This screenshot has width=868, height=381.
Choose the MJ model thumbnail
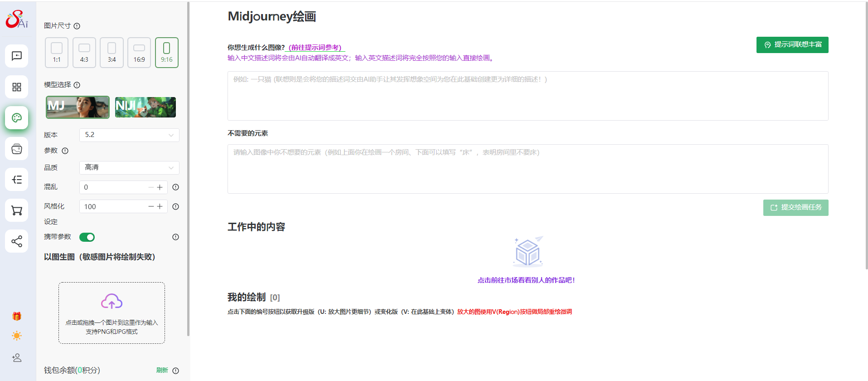pos(78,107)
